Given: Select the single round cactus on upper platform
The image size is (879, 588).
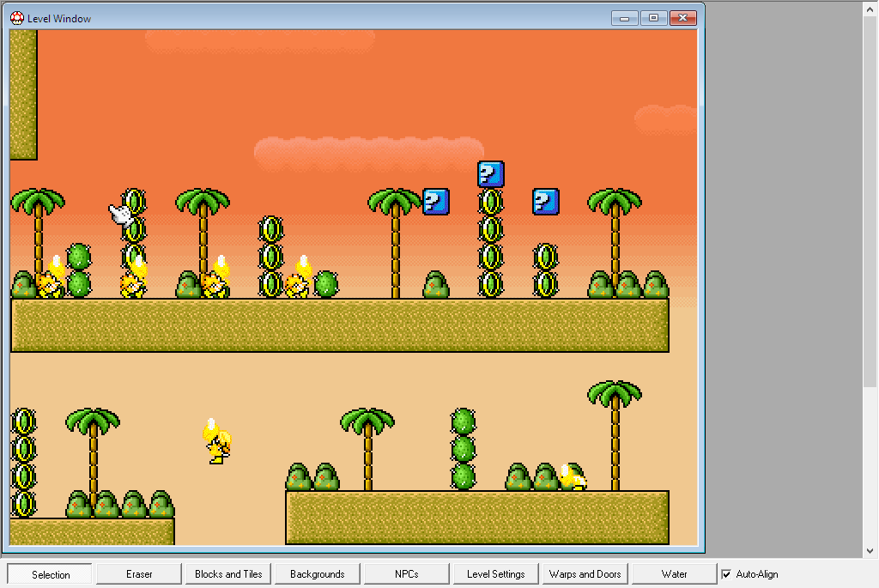Looking at the screenshot, I should click(x=325, y=284).
